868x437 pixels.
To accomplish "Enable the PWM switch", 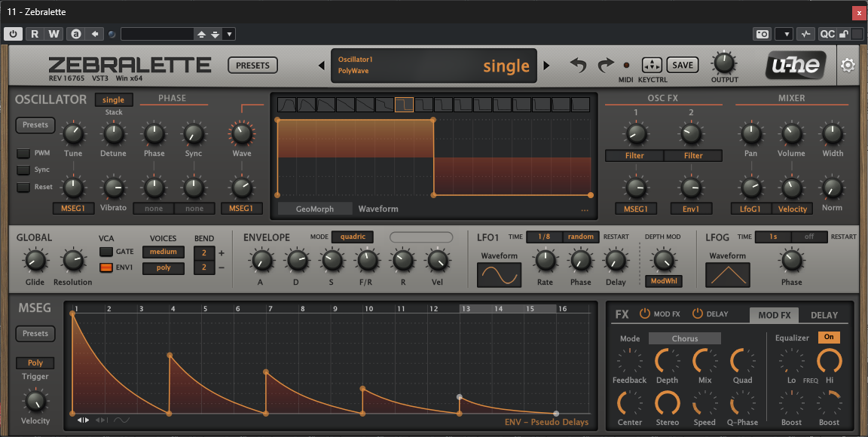I will [23, 154].
